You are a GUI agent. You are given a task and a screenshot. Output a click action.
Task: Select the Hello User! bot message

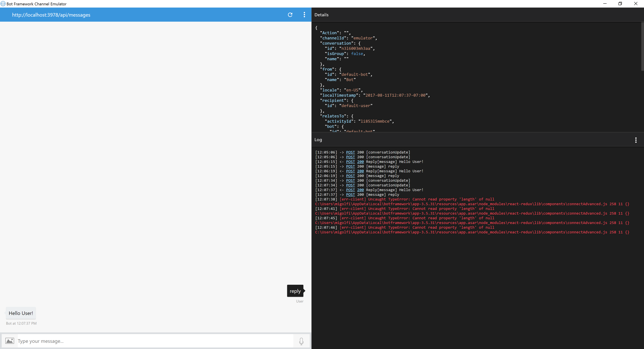21,313
